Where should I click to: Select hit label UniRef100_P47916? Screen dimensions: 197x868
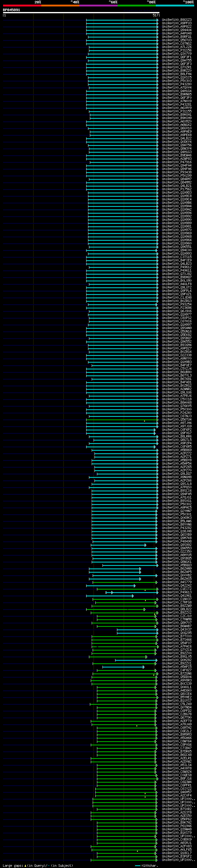(177, 162)
